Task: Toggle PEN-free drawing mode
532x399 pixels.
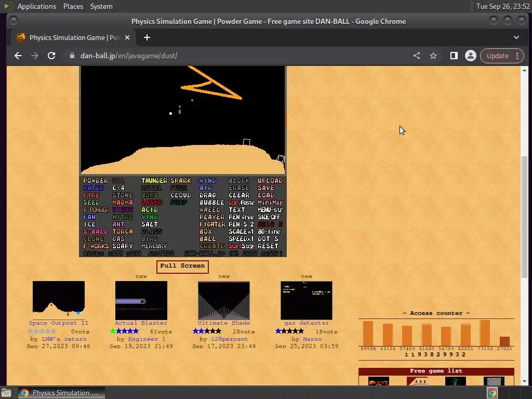Action: 241,217
